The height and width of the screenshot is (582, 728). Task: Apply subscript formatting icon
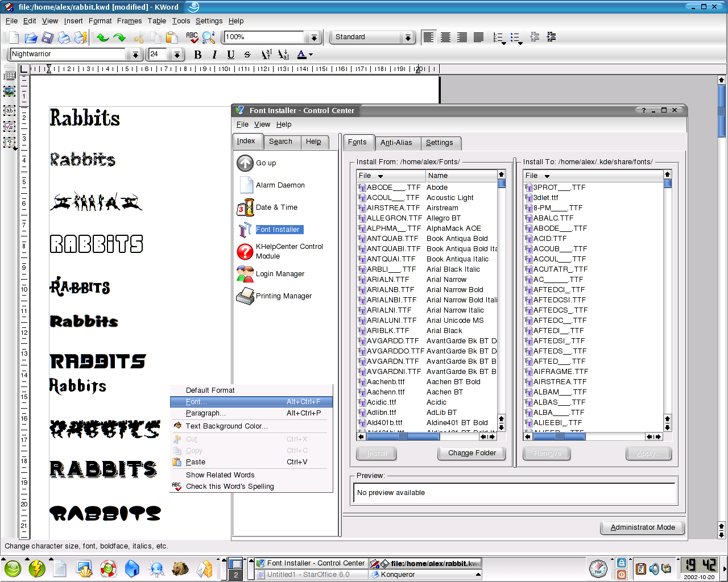click(284, 55)
